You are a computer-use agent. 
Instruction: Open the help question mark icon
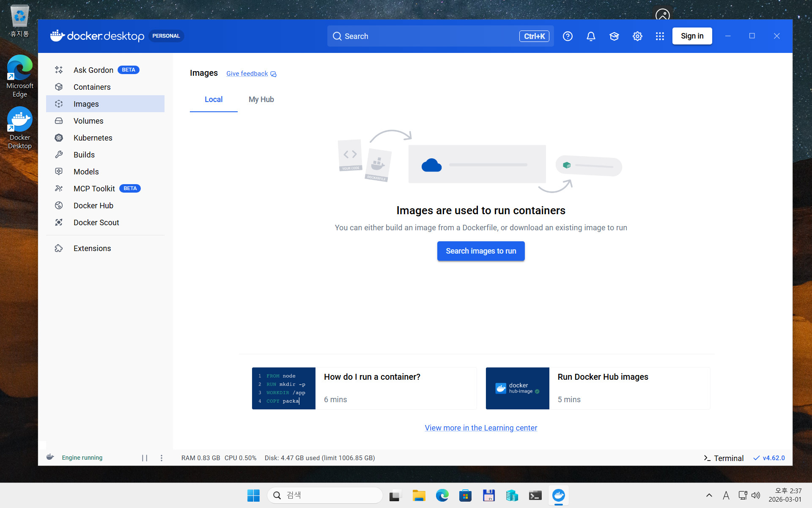click(x=568, y=36)
